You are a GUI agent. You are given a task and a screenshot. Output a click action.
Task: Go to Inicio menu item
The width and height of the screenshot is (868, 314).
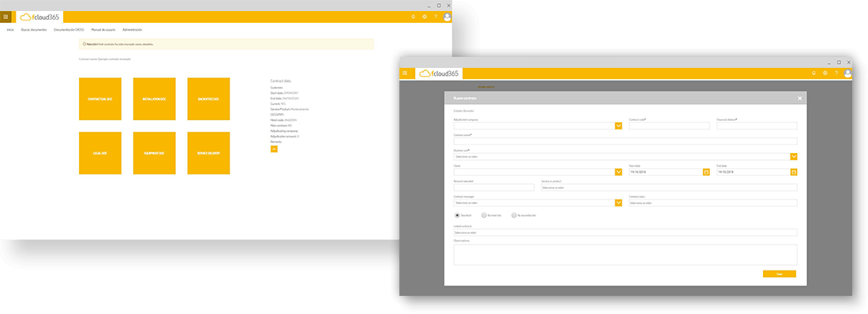point(10,29)
